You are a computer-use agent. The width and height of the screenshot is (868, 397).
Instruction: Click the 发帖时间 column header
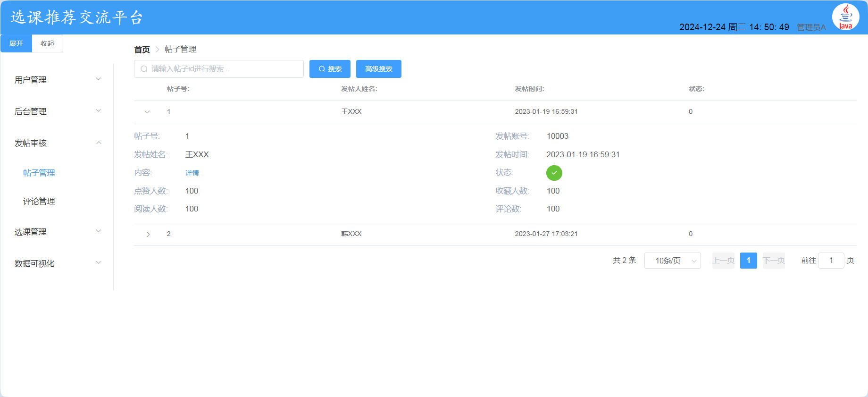[530, 89]
